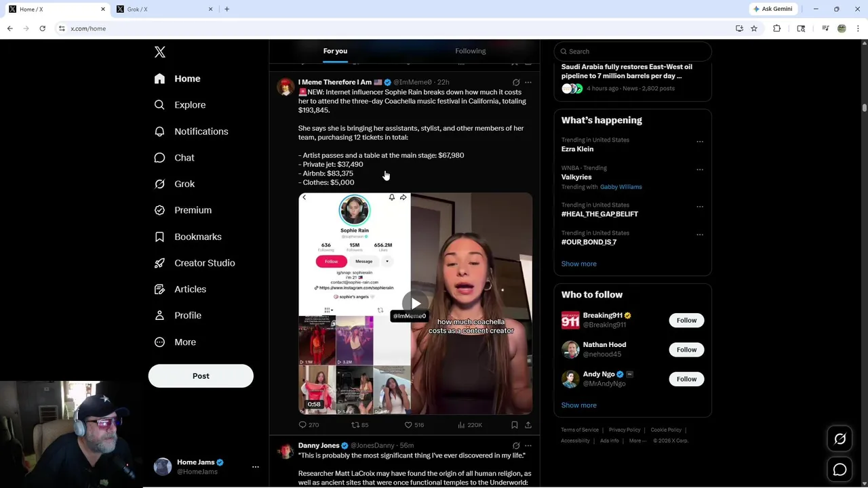Open Accessibility footer link
Viewport: 868px width, 488px height.
575,441
